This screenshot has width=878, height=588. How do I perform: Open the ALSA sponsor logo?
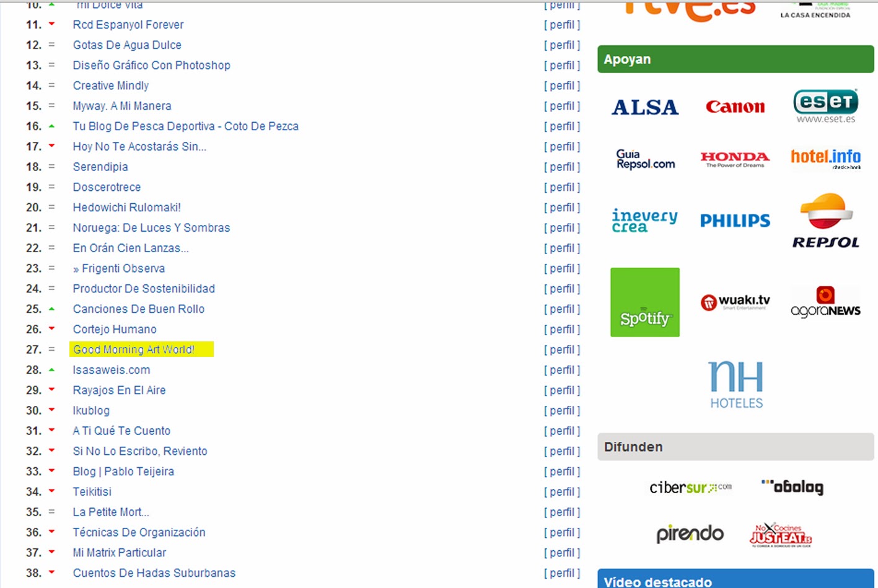click(x=645, y=107)
